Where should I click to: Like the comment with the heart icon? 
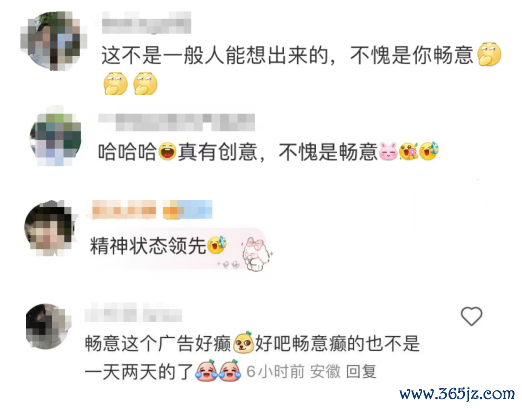coord(471,316)
